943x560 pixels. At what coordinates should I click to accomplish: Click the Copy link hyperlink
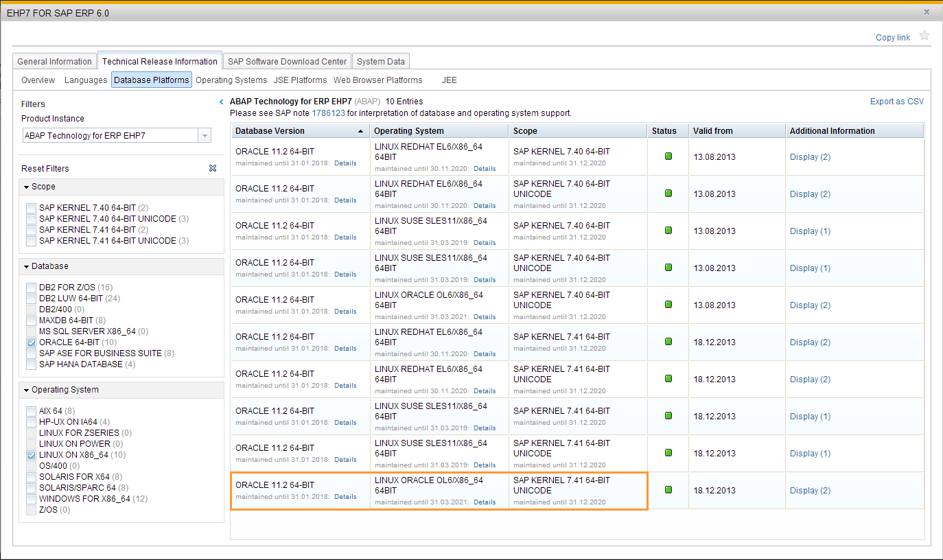pos(893,38)
